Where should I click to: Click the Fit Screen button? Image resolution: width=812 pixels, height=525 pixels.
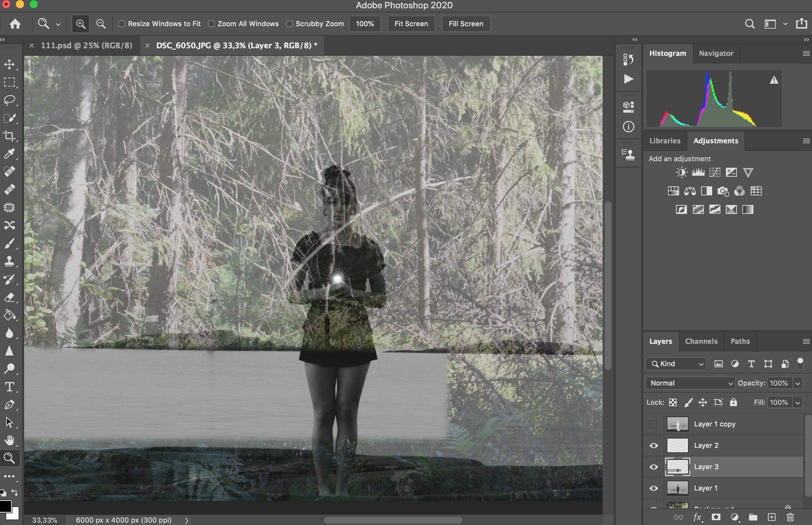point(411,24)
